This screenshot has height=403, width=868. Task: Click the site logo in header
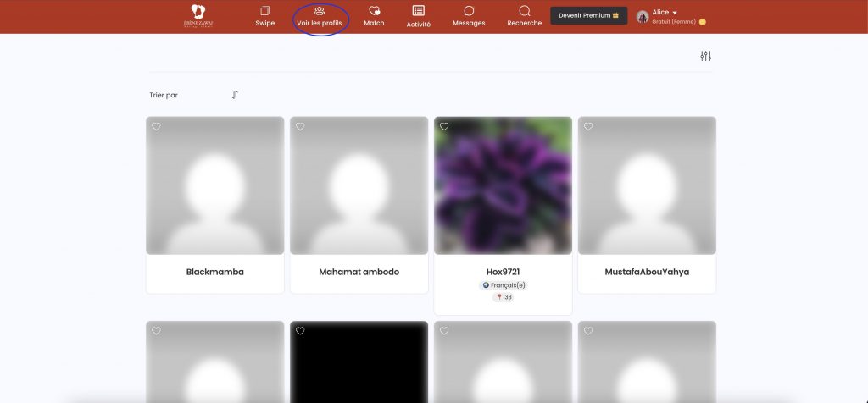point(198,15)
